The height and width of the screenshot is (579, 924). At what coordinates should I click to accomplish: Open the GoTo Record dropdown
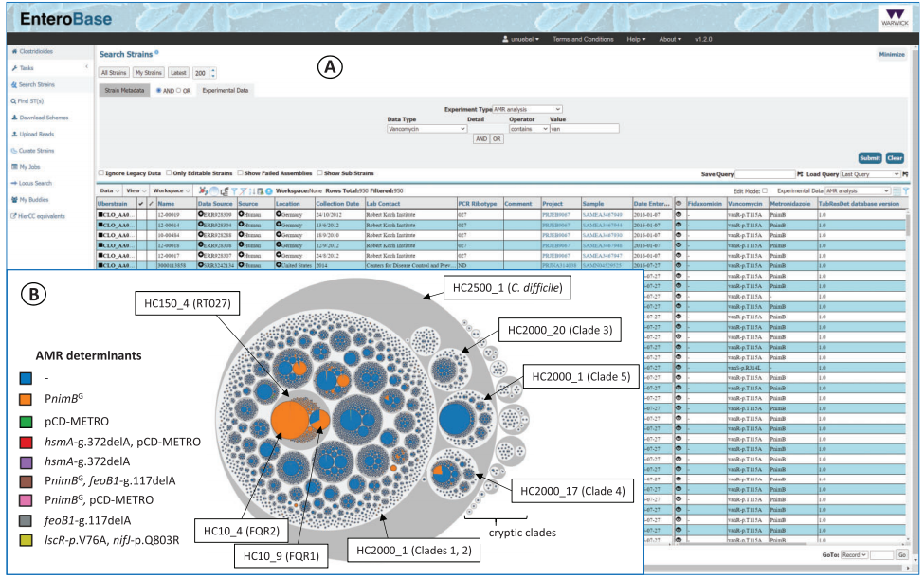point(854,555)
